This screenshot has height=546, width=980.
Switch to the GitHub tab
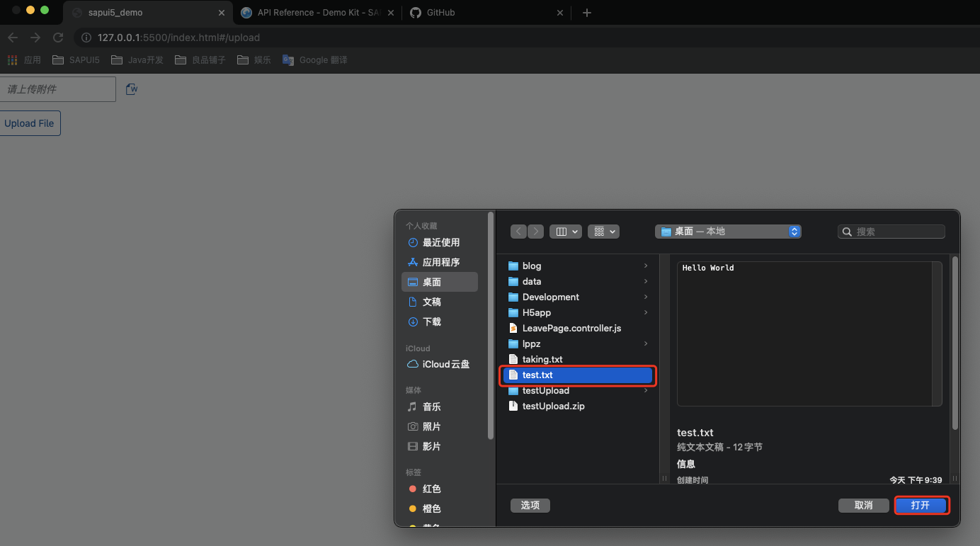[x=486, y=13]
